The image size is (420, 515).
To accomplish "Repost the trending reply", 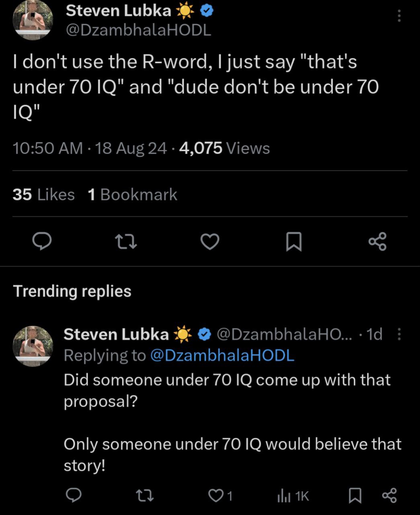I will pos(145,495).
